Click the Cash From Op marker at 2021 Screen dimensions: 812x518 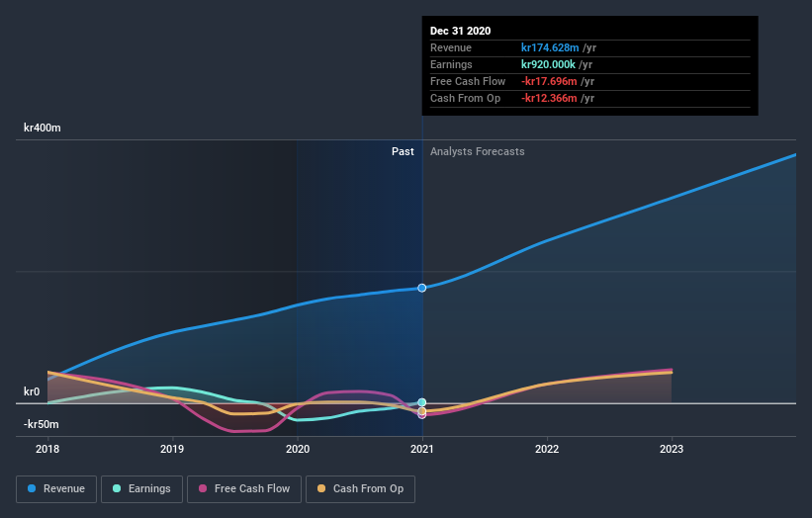pyautogui.click(x=422, y=411)
